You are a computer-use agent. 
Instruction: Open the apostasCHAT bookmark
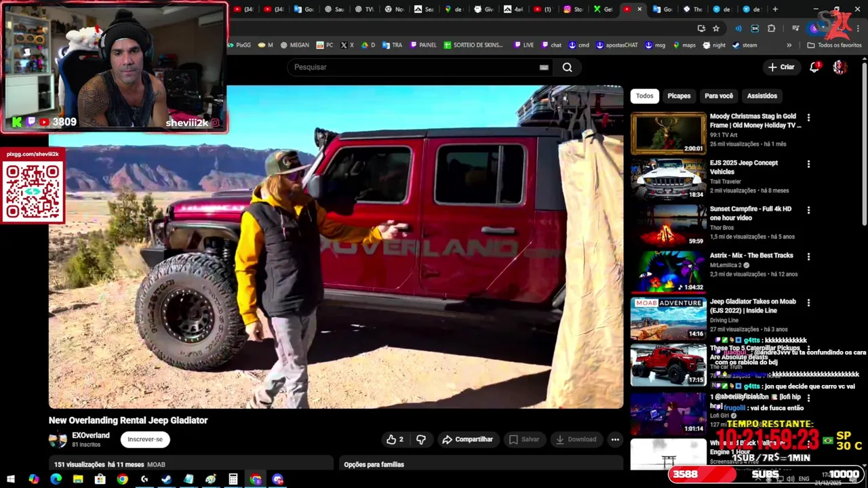pyautogui.click(x=617, y=45)
